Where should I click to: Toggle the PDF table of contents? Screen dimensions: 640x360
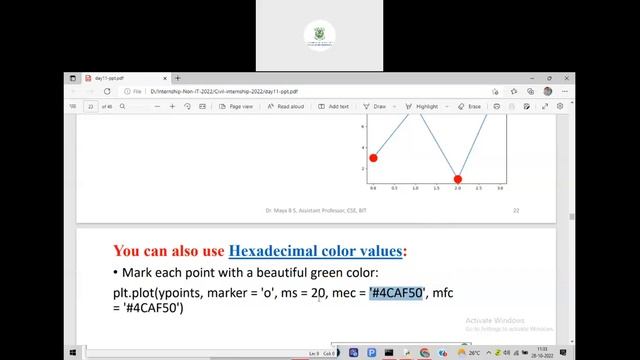point(73,107)
